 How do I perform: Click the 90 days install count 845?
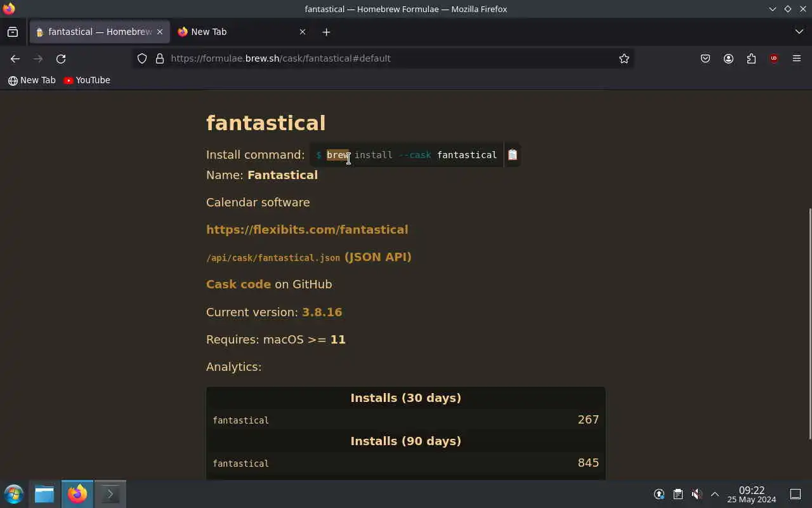[588, 463]
